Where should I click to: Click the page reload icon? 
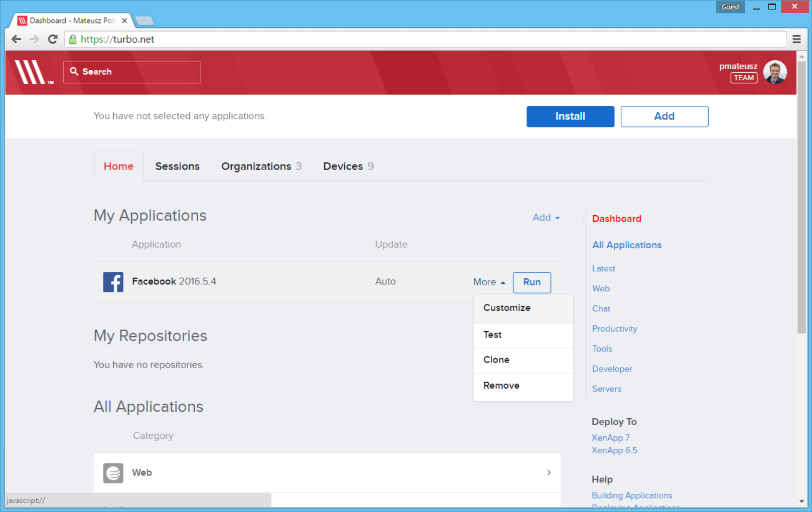coord(53,39)
